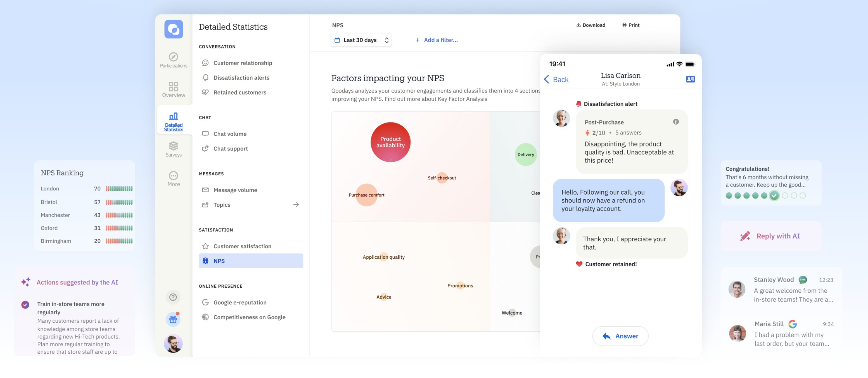Click the Customer retained heart icon
Viewport: 868px width, 378px height.
579,264
